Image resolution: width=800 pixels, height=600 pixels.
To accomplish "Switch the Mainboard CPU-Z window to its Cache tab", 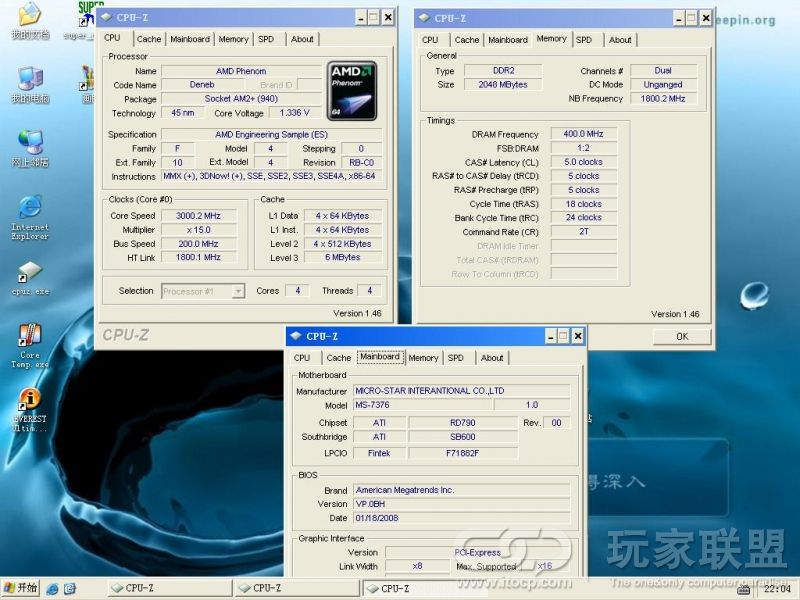I will pos(338,358).
